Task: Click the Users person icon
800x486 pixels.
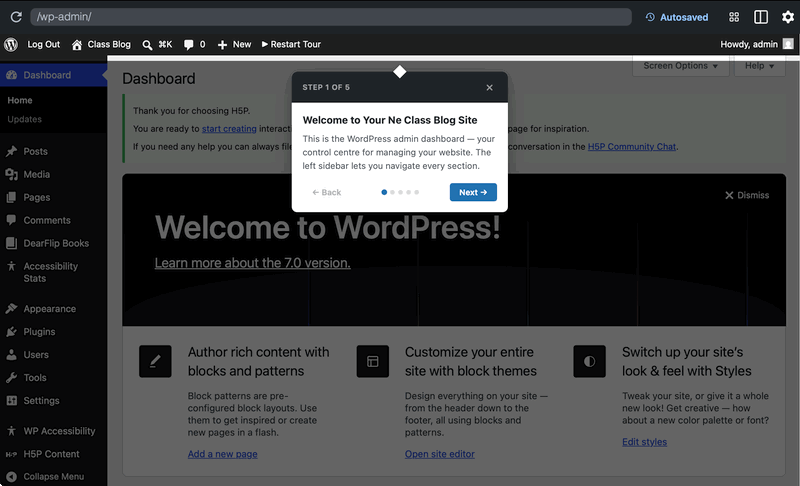Action: point(11,354)
